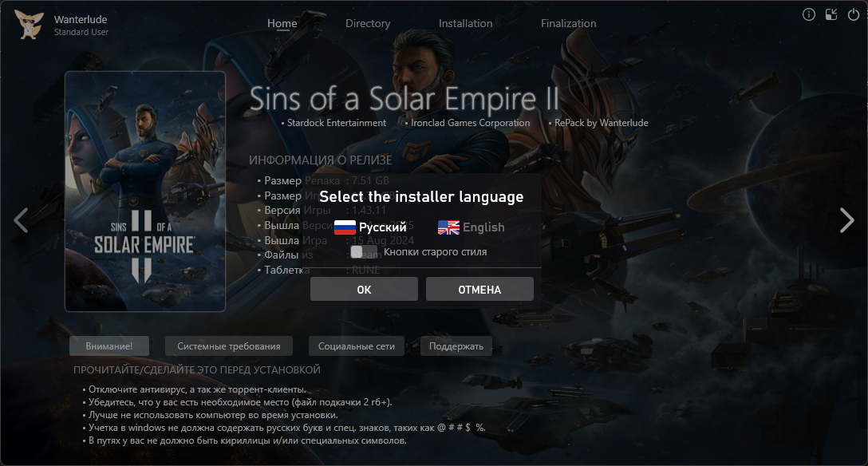Click the Sins of a Solar Empire cover
The height and width of the screenshot is (466, 868).
[145, 192]
